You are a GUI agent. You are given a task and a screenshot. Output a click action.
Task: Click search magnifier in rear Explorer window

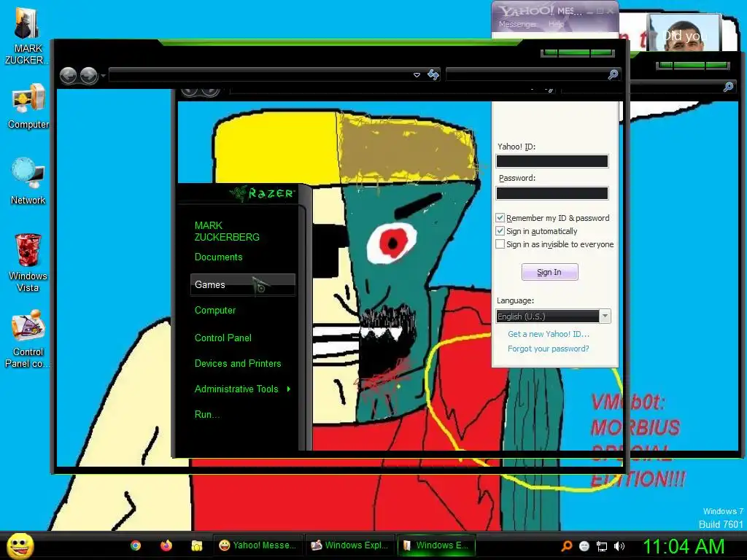pyautogui.click(x=728, y=87)
